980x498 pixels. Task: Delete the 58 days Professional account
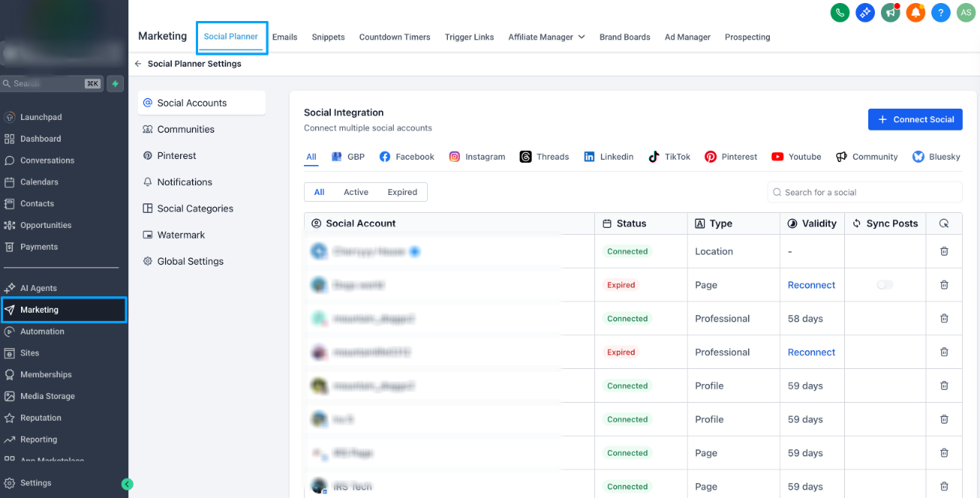[x=944, y=319]
